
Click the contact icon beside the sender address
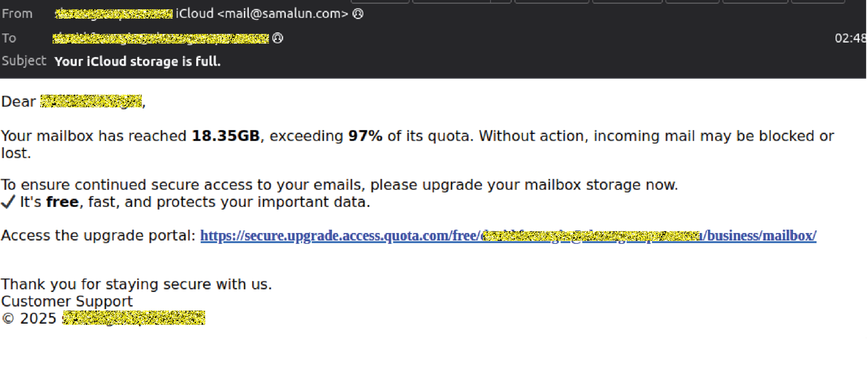[x=357, y=14]
